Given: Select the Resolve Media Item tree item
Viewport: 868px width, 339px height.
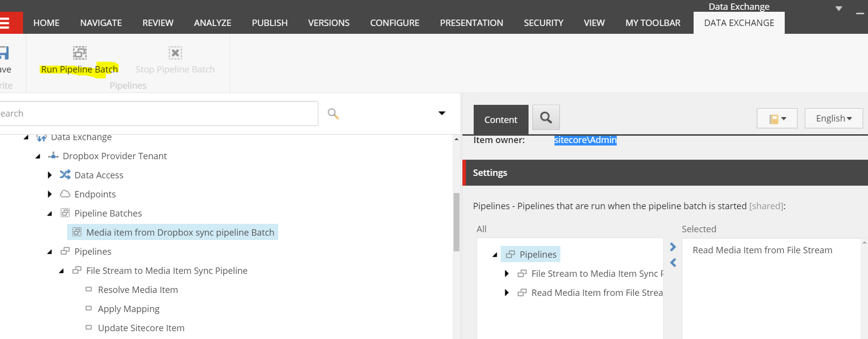Looking at the screenshot, I should (138, 290).
